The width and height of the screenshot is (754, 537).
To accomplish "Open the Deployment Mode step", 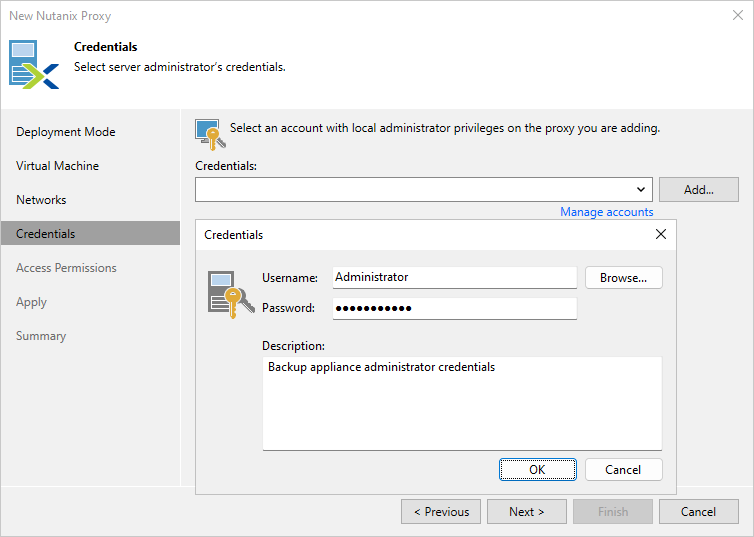I will [x=66, y=132].
